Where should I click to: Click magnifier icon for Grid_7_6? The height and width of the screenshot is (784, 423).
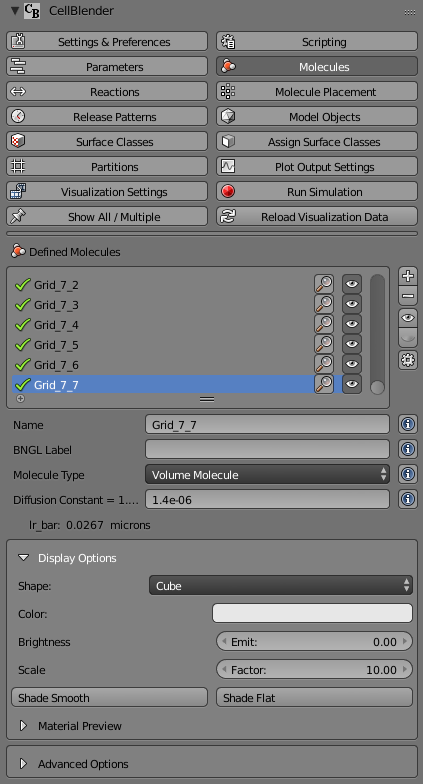pos(324,364)
